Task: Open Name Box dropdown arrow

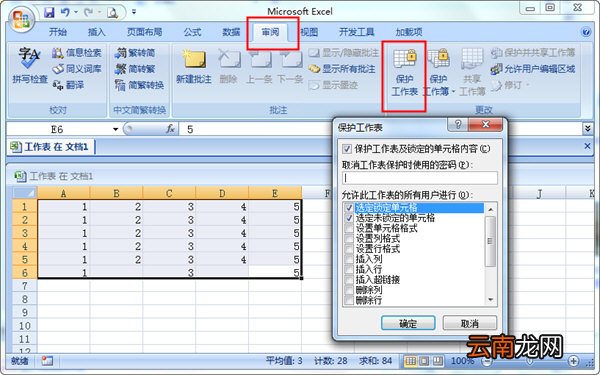Action: (x=115, y=129)
